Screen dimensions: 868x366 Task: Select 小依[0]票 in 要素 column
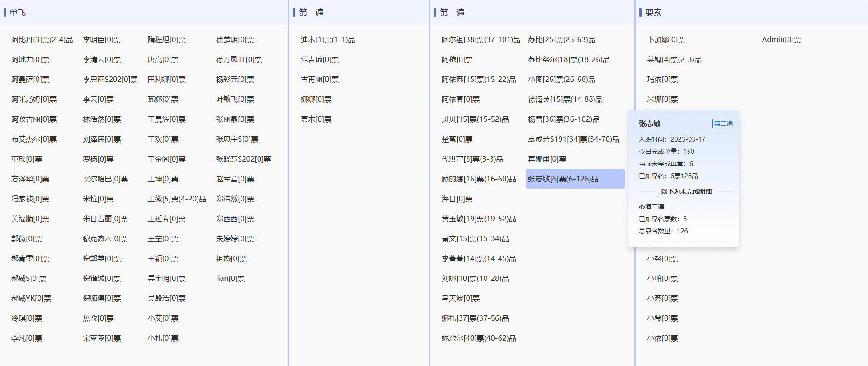[662, 338]
